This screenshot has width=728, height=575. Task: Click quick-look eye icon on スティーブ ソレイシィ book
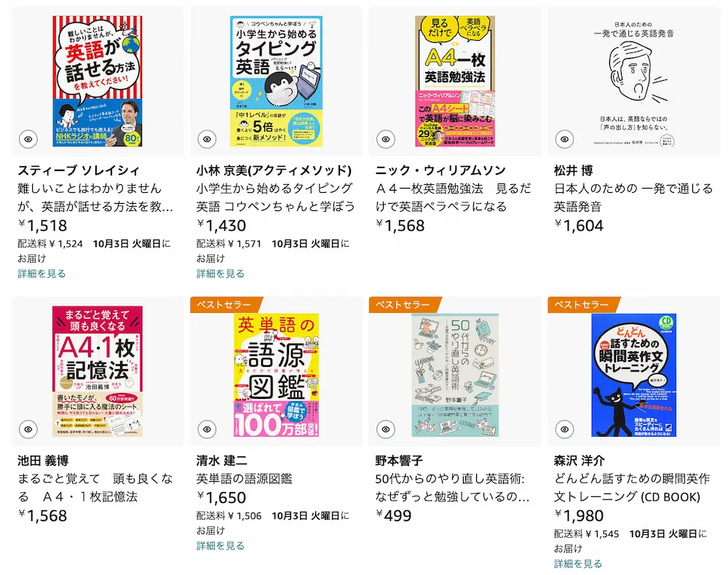tap(28, 139)
